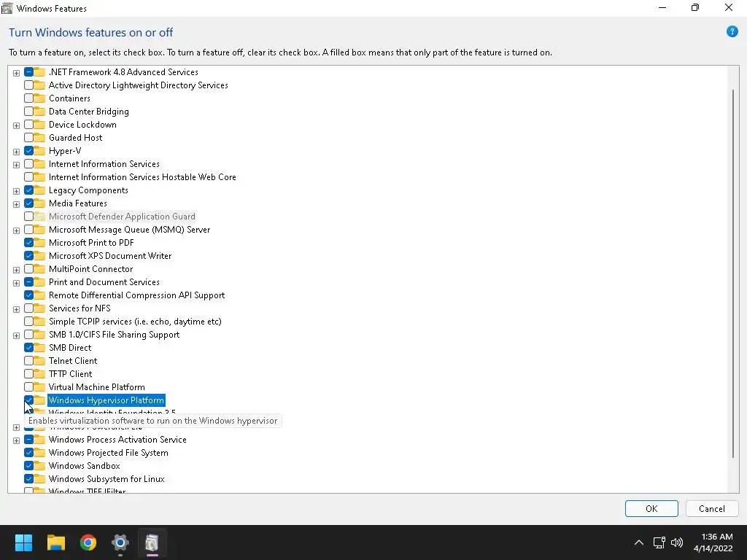Expand Hyper-V tree node
Image resolution: width=747 pixels, height=560 pixels.
(16, 152)
